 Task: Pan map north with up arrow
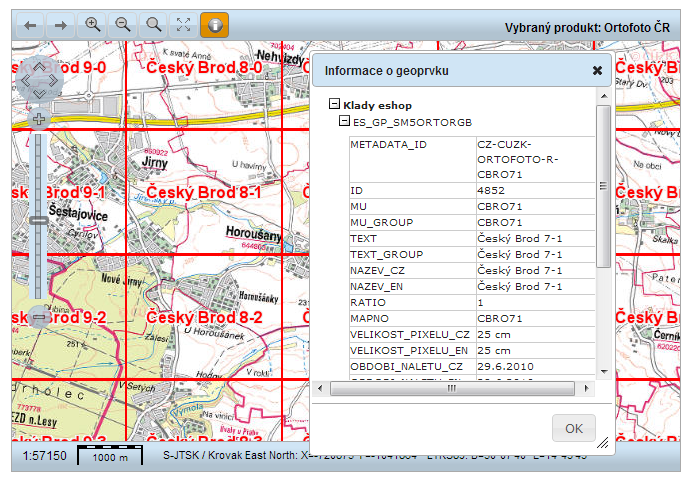tap(40, 67)
